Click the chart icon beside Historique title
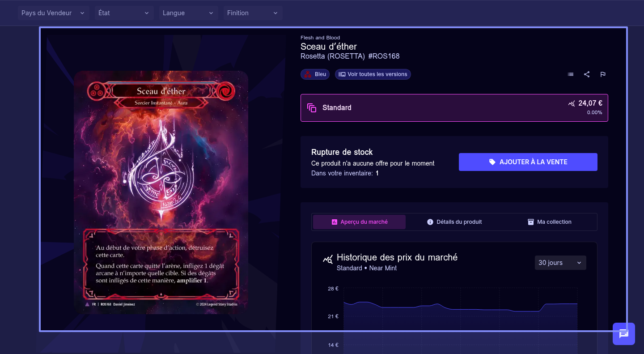Viewport: 644px width, 354px height. pyautogui.click(x=328, y=260)
